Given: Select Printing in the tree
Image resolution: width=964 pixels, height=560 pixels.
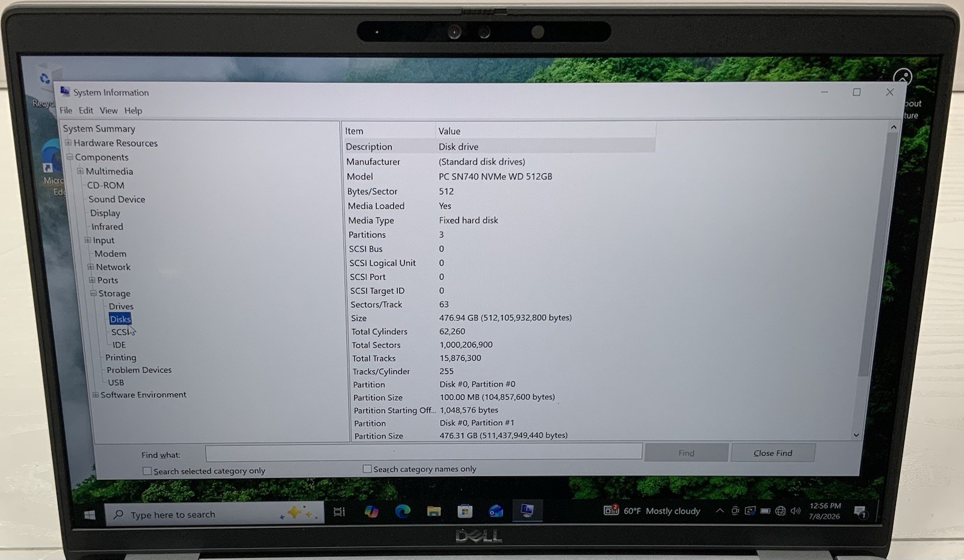Looking at the screenshot, I should [x=120, y=358].
